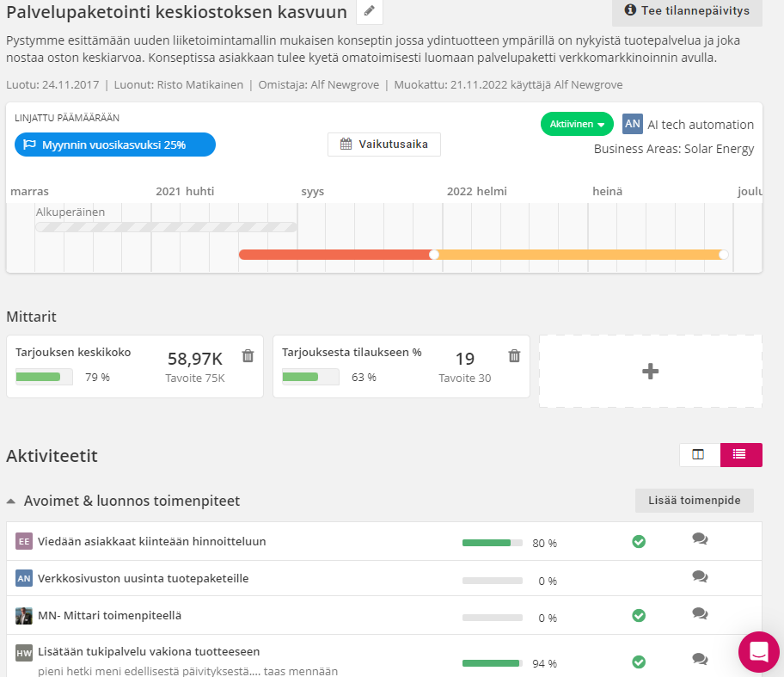Image resolution: width=784 pixels, height=677 pixels.
Task: Add a new metric with the plus card
Action: click(x=650, y=371)
